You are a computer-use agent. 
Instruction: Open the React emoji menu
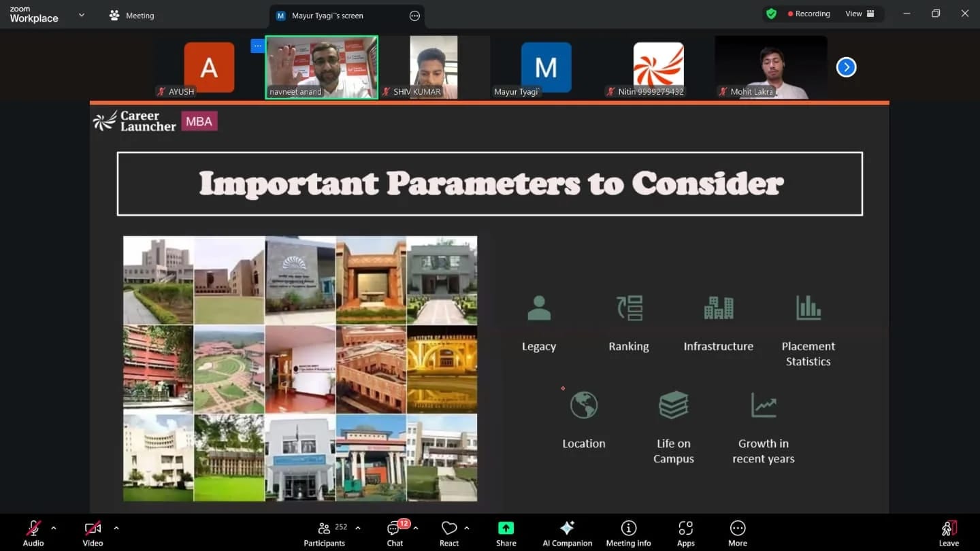click(x=449, y=533)
